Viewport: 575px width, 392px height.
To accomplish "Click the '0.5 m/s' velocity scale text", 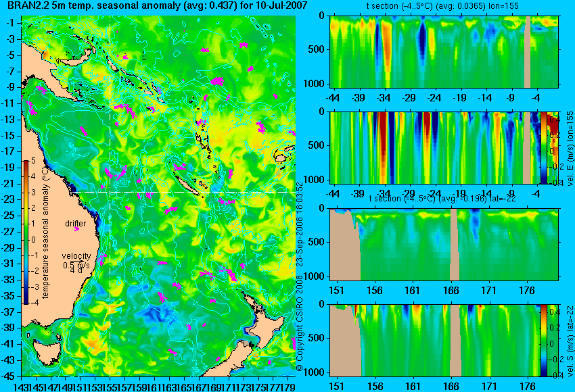I will pos(76,265).
